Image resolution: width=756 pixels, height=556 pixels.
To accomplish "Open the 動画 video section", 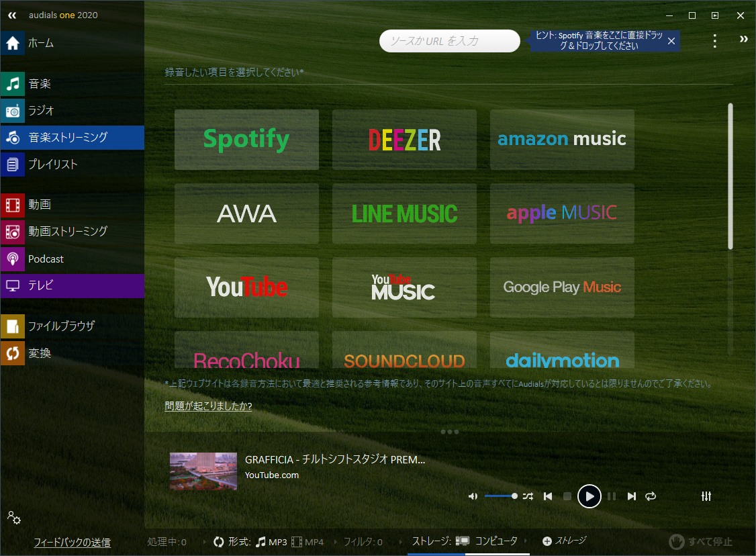I will point(73,204).
